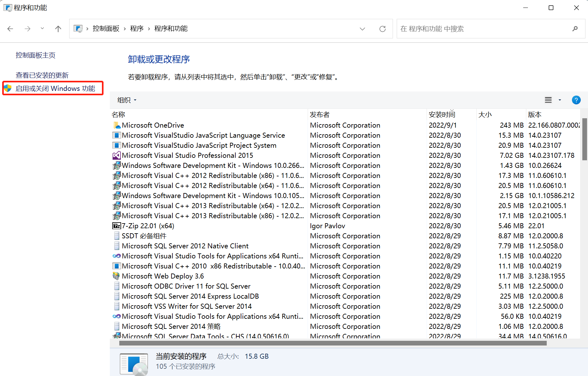Go back with the back arrow
Viewport: 588px width, 376px height.
(x=10, y=29)
